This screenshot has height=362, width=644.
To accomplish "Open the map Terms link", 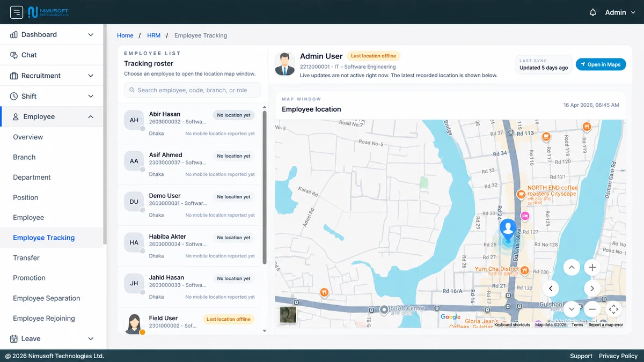I will [577, 325].
